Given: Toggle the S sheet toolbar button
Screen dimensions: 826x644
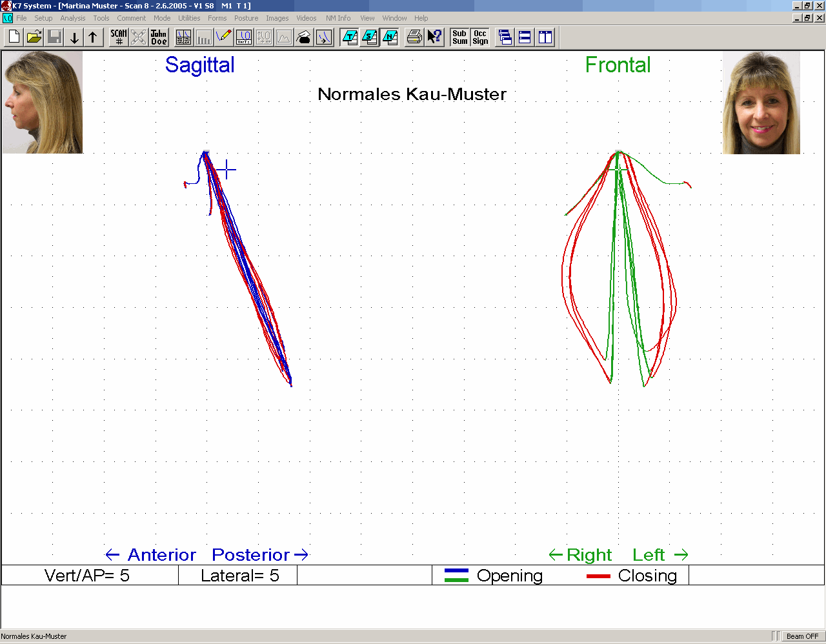Looking at the screenshot, I should point(370,37).
